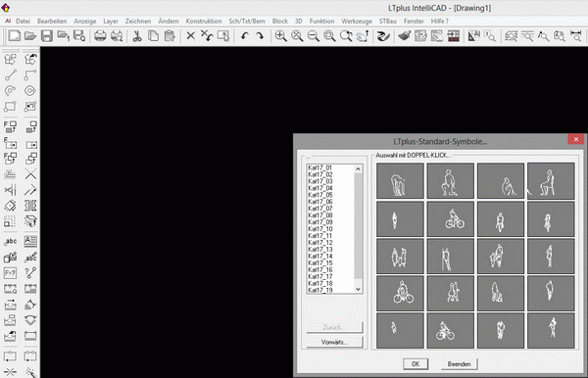
Task: Click the Copy icon
Action: tap(153, 36)
